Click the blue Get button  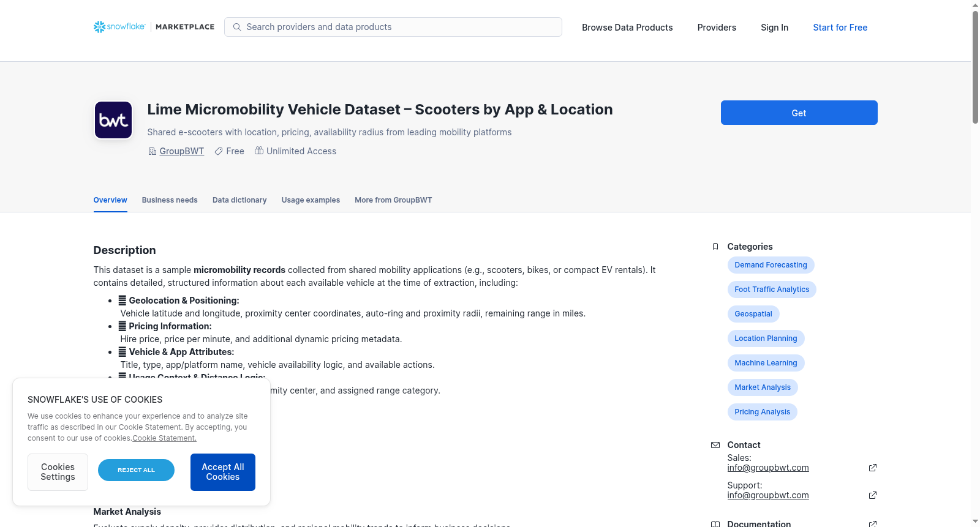click(x=799, y=113)
